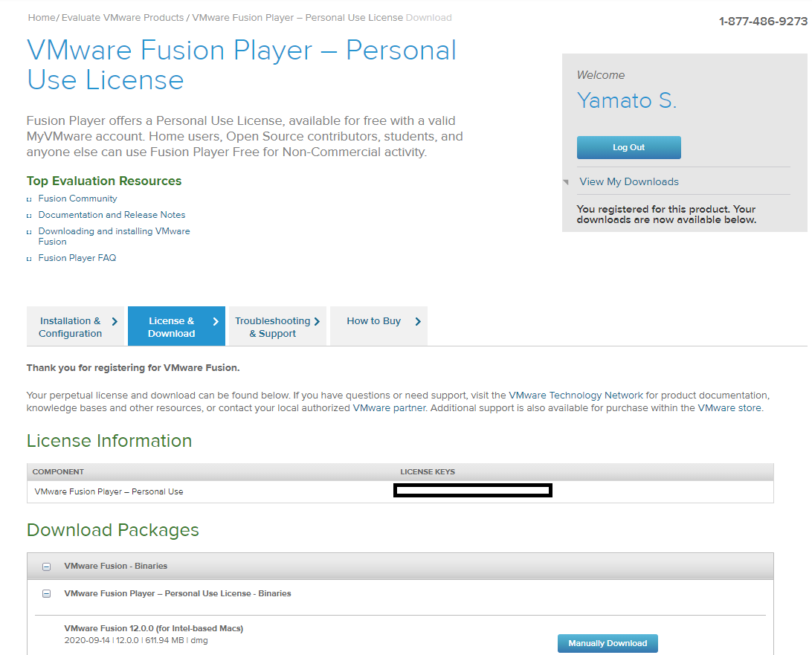Select the redacted license key field
The width and height of the screenshot is (812, 655).
click(473, 491)
